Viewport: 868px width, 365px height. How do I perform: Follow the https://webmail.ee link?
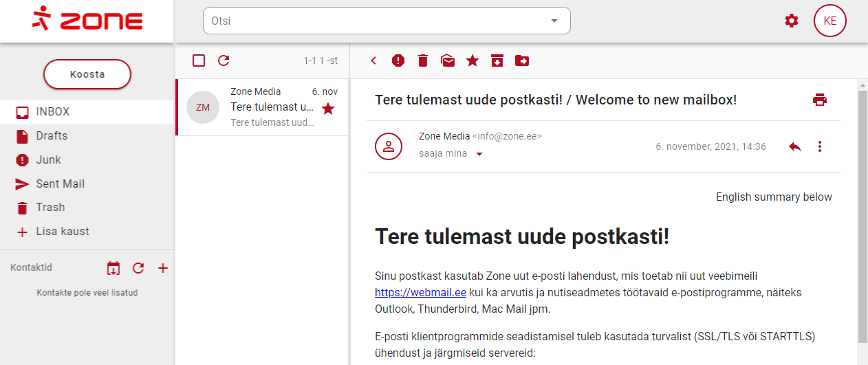421,292
